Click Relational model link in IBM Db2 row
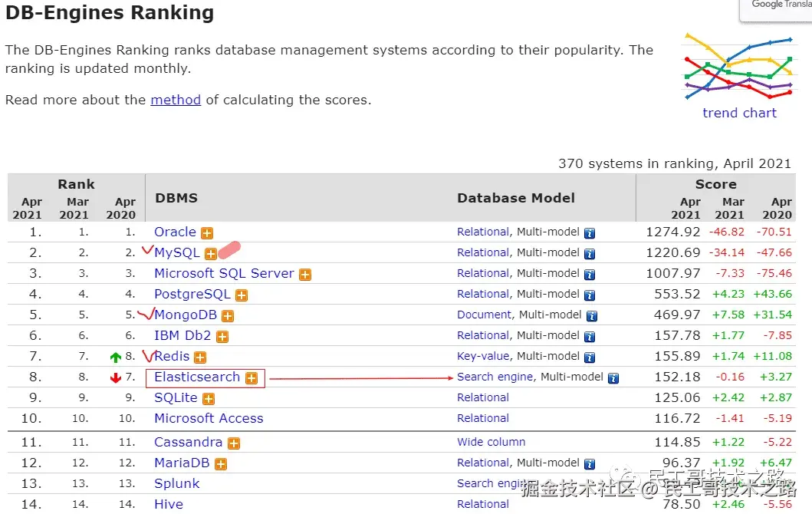Image resolution: width=812 pixels, height=514 pixels. click(482, 335)
